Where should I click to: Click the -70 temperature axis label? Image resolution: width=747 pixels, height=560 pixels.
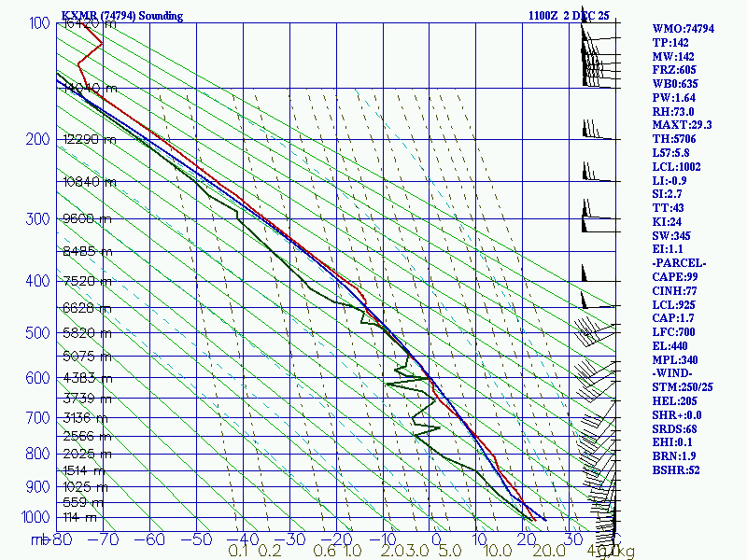103,539
